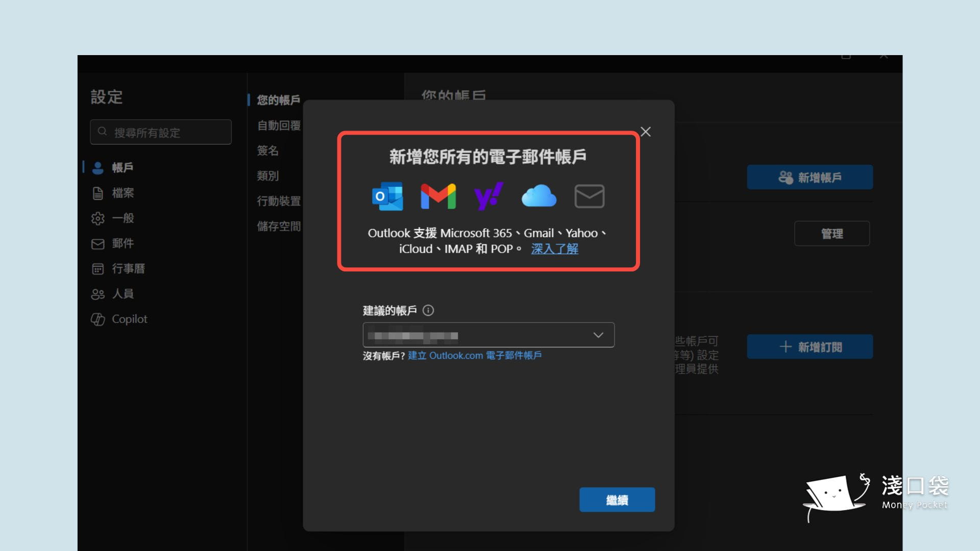Image resolution: width=980 pixels, height=551 pixels.
Task: Click inside the 搜尋所有設定 search field
Action: 161,132
